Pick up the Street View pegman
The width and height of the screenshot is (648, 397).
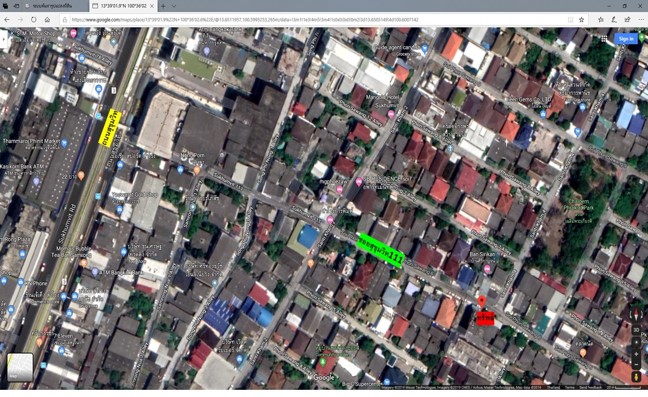click(x=636, y=377)
